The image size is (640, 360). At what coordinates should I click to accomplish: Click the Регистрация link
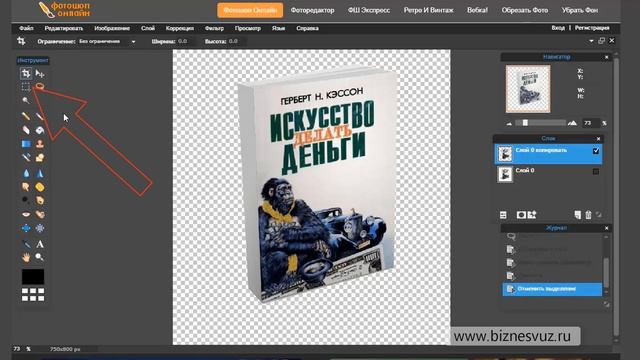tap(592, 28)
